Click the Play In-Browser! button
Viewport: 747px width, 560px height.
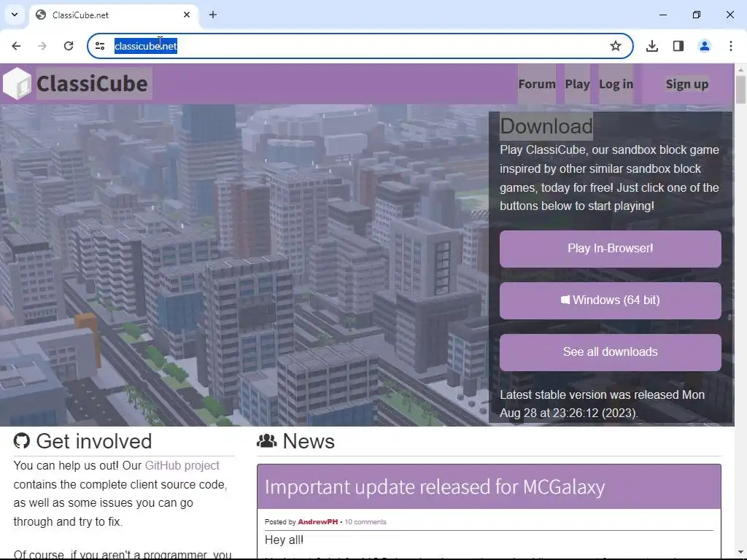pyautogui.click(x=611, y=249)
